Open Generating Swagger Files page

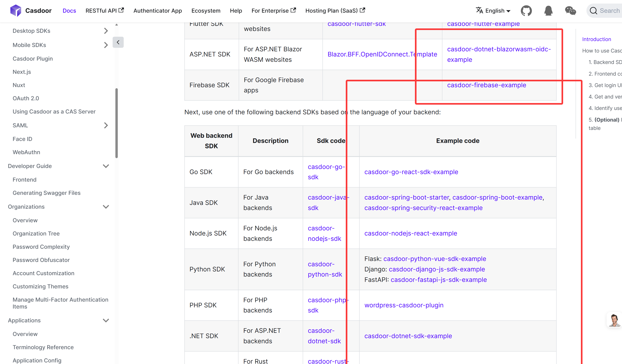coord(46,193)
